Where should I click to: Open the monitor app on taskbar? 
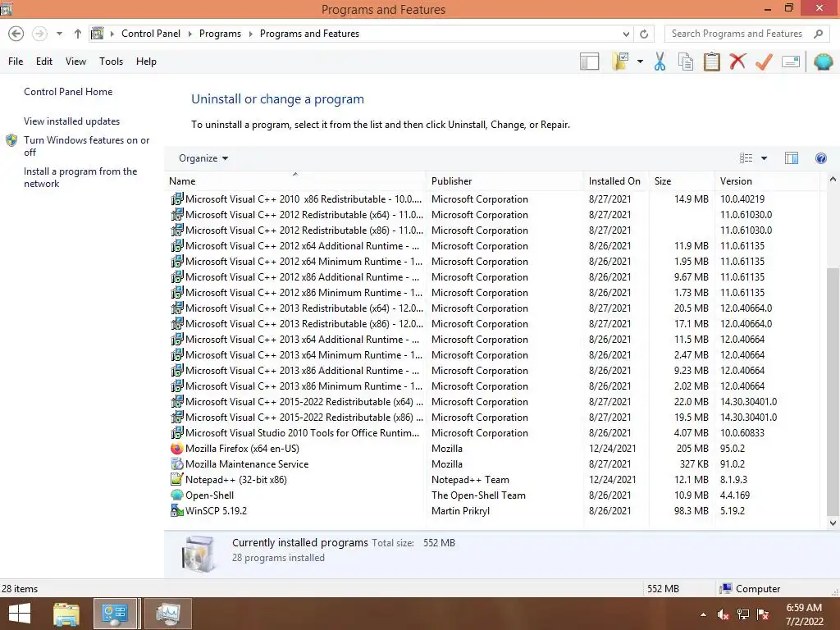pyautogui.click(x=168, y=614)
